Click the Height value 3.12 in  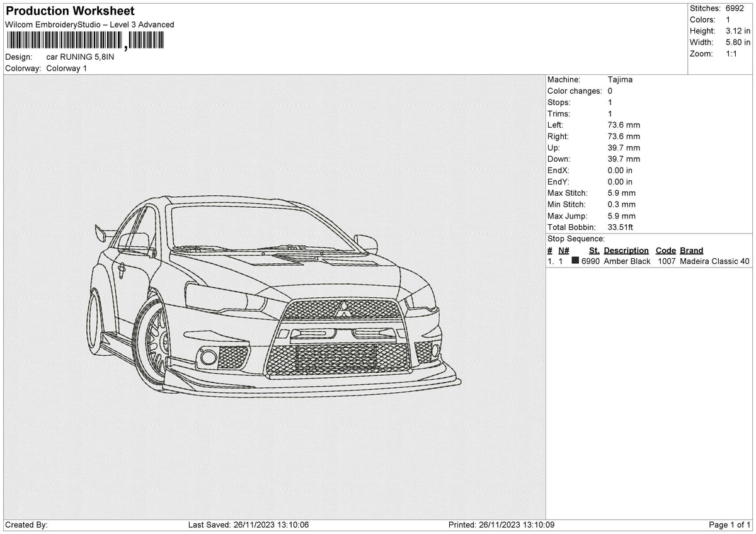click(x=738, y=31)
